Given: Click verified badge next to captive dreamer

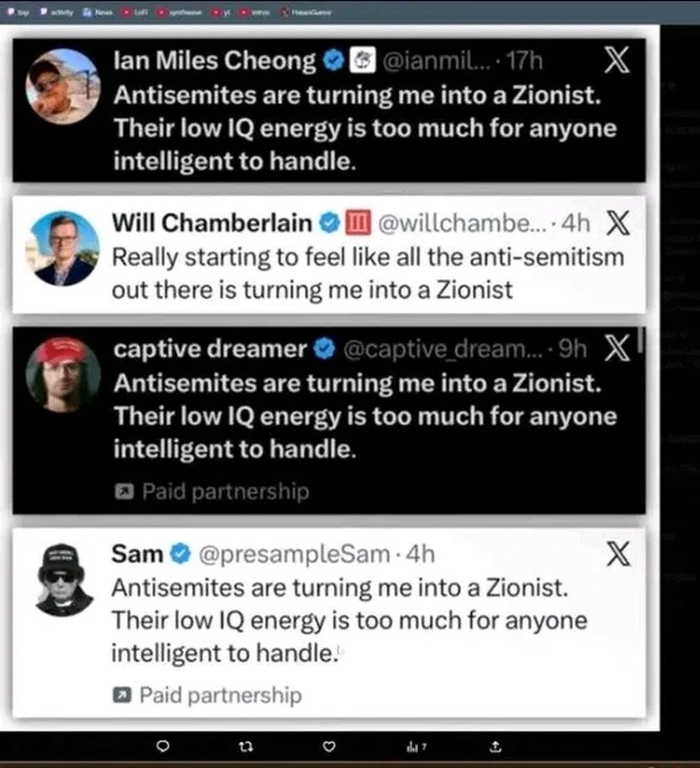Looking at the screenshot, I should click(323, 349).
